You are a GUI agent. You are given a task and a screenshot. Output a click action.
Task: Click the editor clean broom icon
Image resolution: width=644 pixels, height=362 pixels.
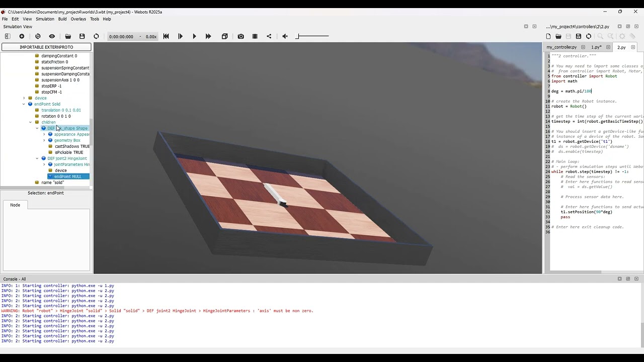point(632,36)
